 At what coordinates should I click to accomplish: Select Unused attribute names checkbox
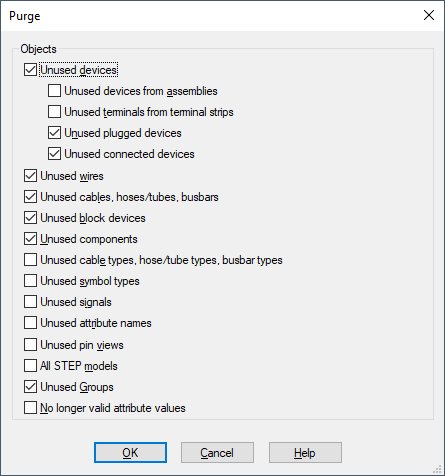(x=30, y=323)
